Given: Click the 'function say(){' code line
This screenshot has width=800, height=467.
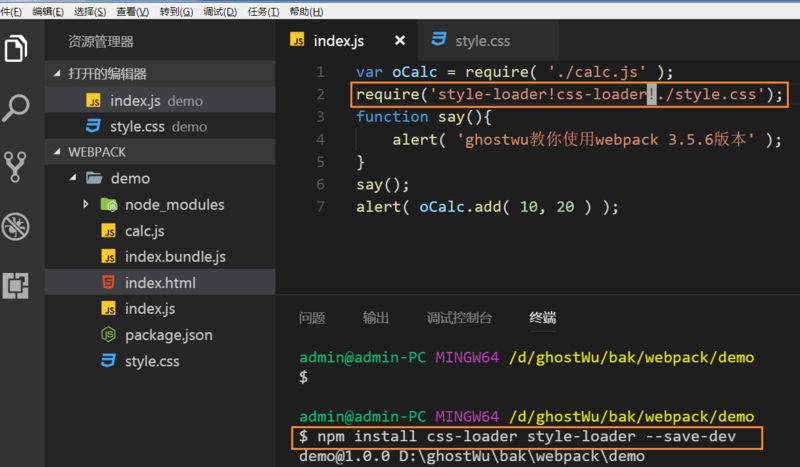Looking at the screenshot, I should [423, 117].
